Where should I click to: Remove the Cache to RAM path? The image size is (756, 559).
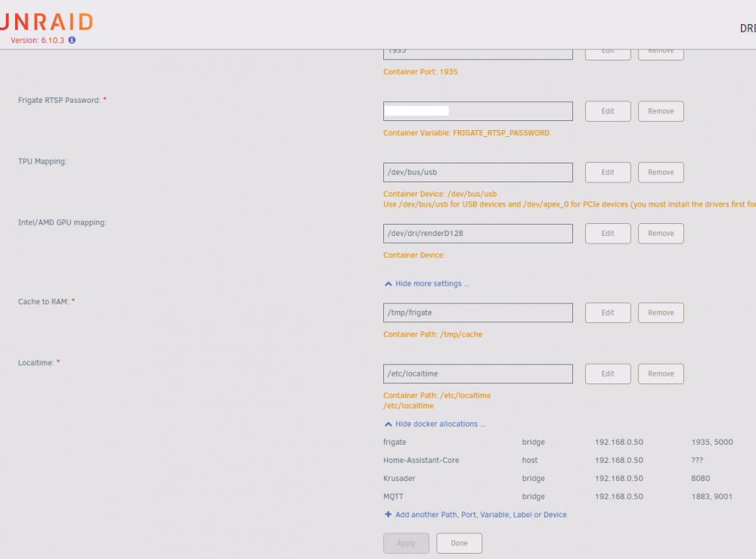661,313
